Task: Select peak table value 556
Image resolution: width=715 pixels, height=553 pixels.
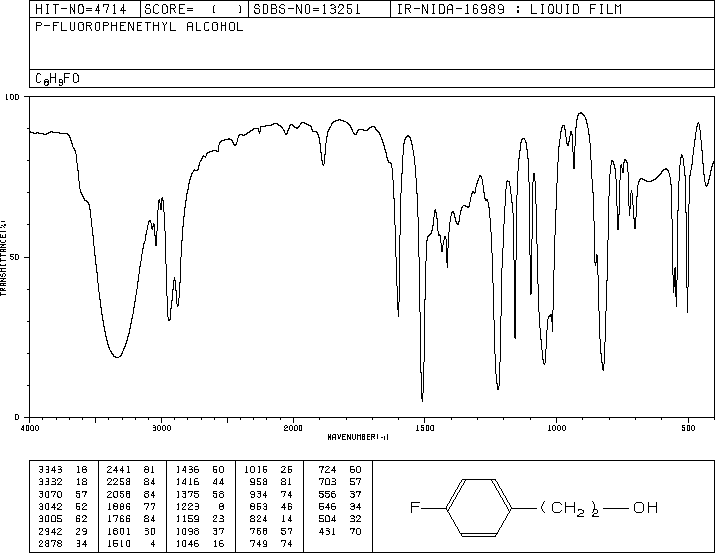Action: pos(327,494)
